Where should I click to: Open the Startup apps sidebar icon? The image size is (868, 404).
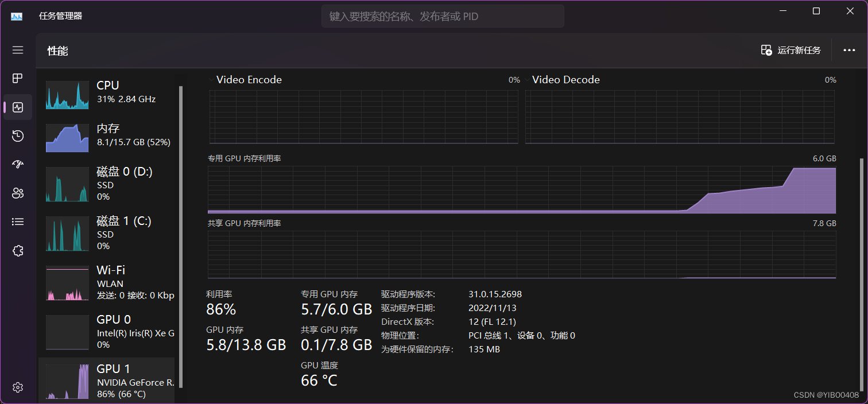coord(18,165)
